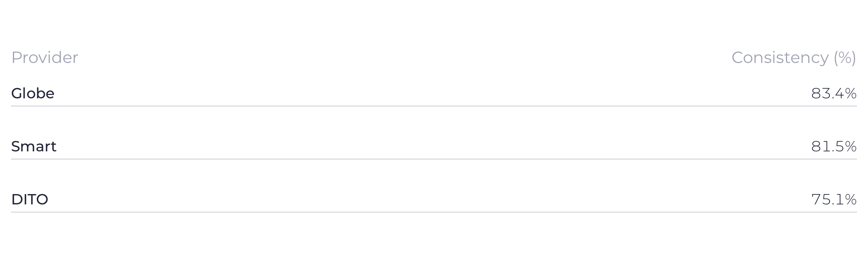Click the divider line under Smart row
The width and height of the screenshot is (868, 260).
[x=434, y=159]
